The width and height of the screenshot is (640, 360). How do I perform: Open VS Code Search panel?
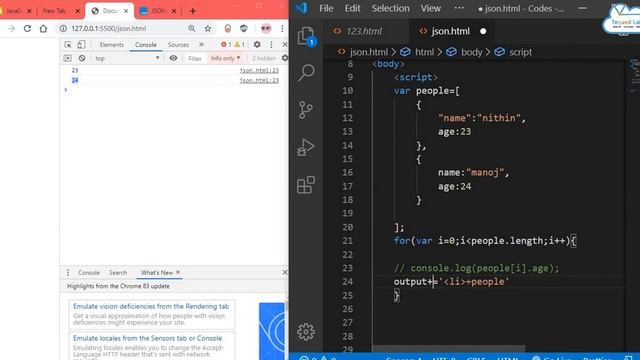tap(306, 73)
